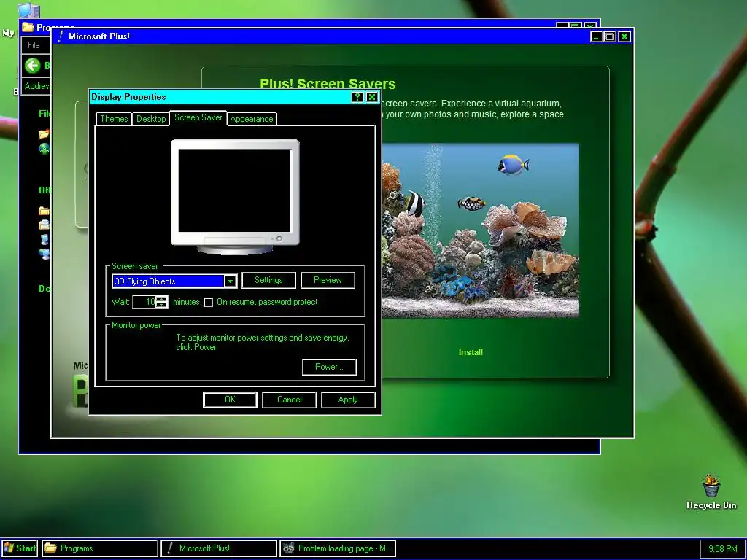Open monitor Power settings button
The height and width of the screenshot is (560, 747).
(x=329, y=367)
